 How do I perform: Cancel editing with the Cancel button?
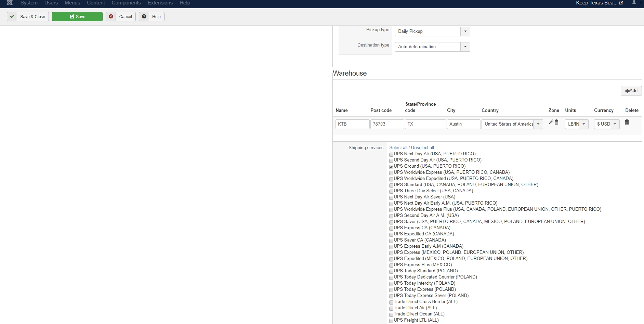point(121,16)
